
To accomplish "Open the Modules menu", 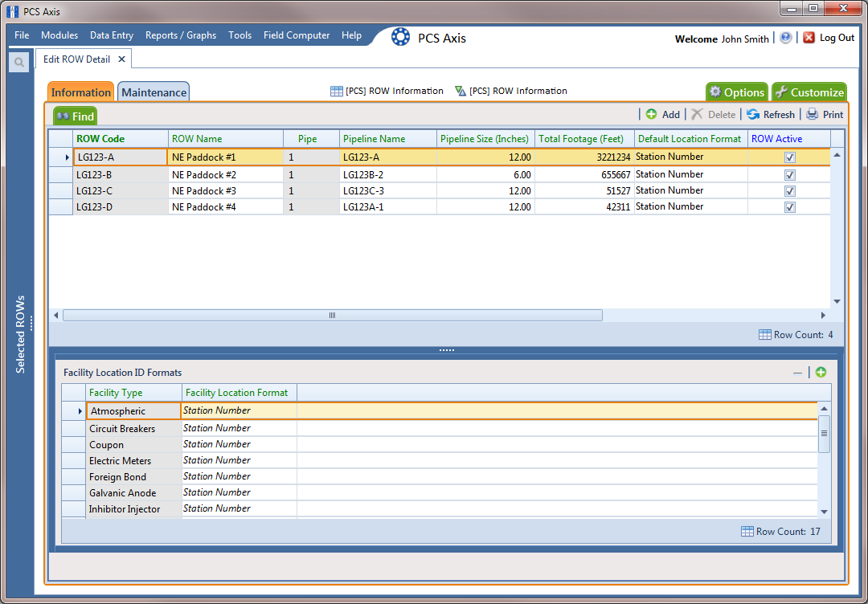I will coord(59,35).
